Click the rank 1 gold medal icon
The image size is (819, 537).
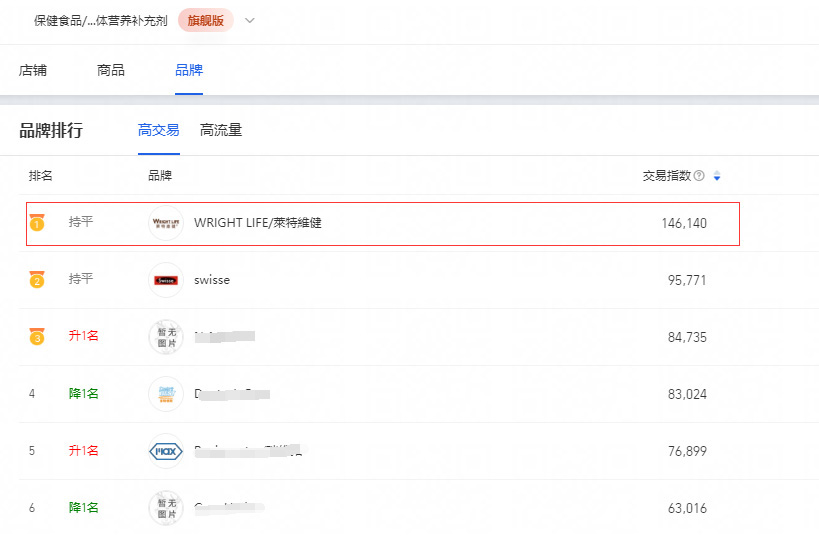[x=37, y=222]
